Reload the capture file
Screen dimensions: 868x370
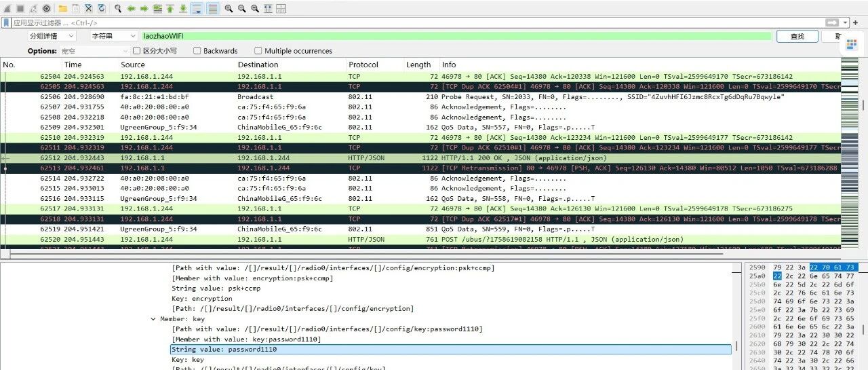[x=102, y=9]
